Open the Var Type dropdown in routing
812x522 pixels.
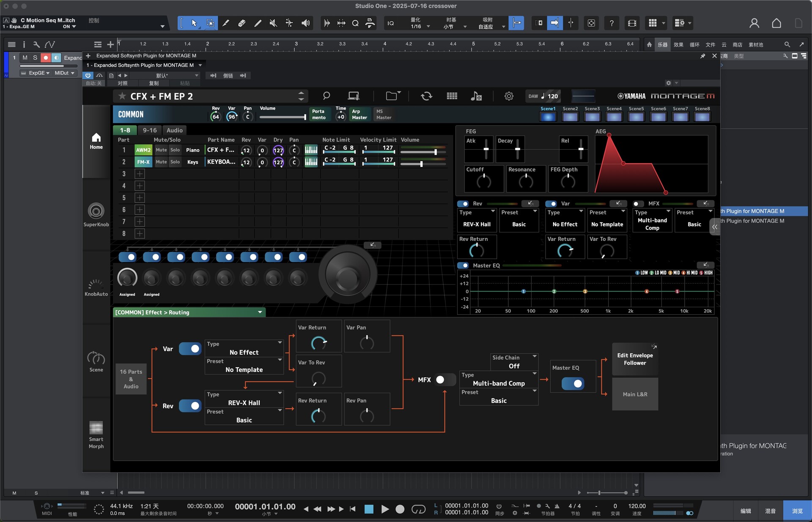point(244,349)
